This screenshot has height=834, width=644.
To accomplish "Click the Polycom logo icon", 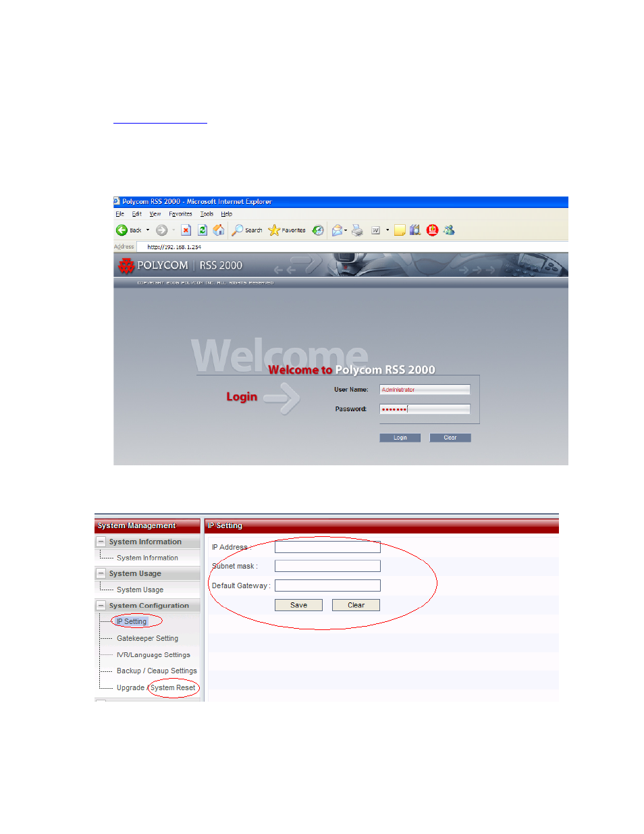I will tap(126, 266).
